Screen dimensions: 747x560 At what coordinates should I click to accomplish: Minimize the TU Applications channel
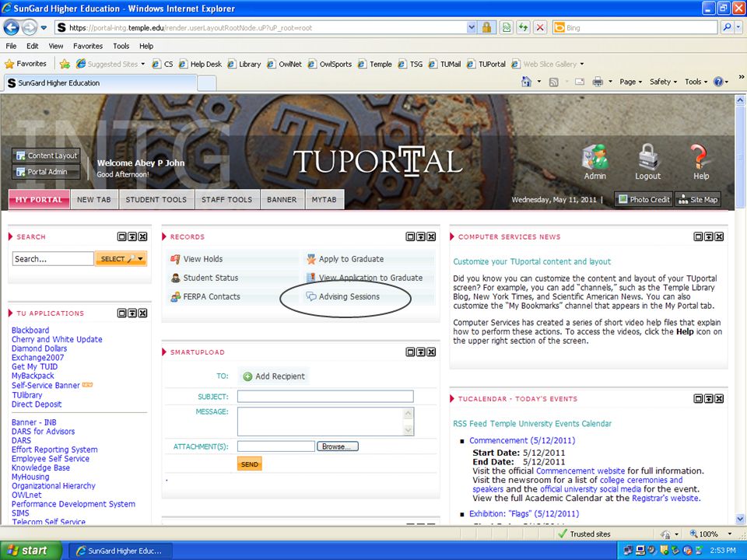132,313
